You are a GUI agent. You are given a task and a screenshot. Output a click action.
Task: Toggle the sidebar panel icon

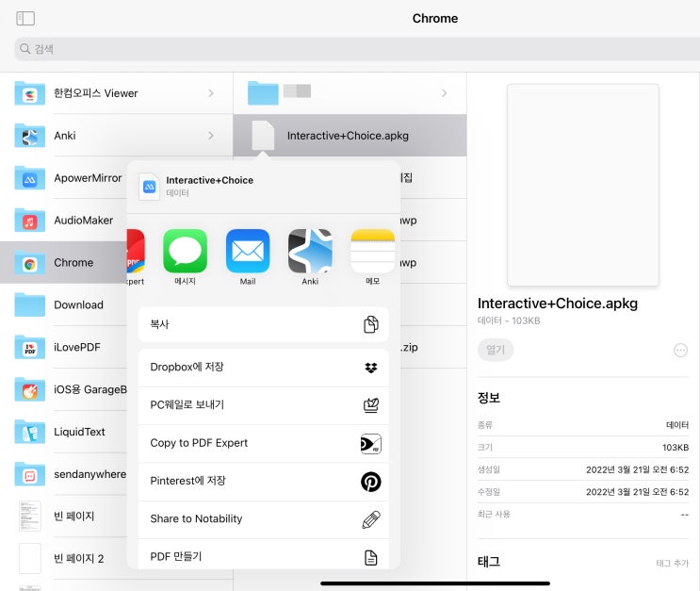(25, 18)
